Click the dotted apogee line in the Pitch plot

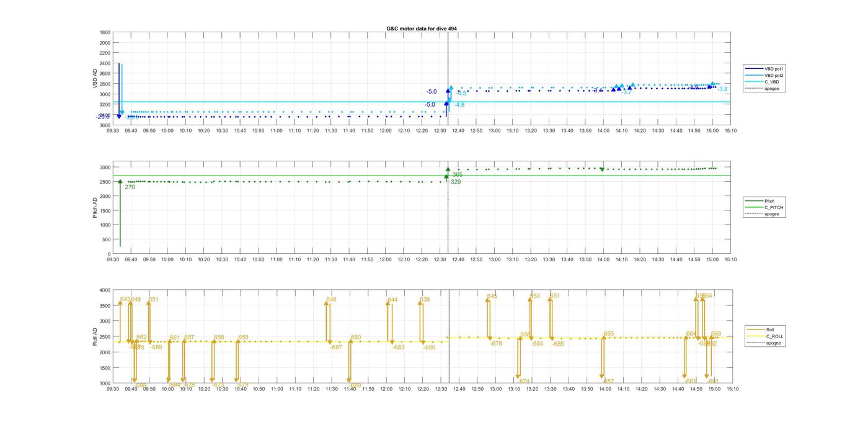(x=448, y=207)
